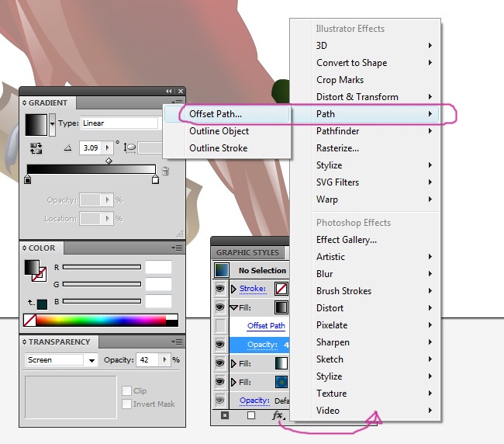The height and width of the screenshot is (444, 504).
Task: Click Add New Fill square icon
Action: 250,416
